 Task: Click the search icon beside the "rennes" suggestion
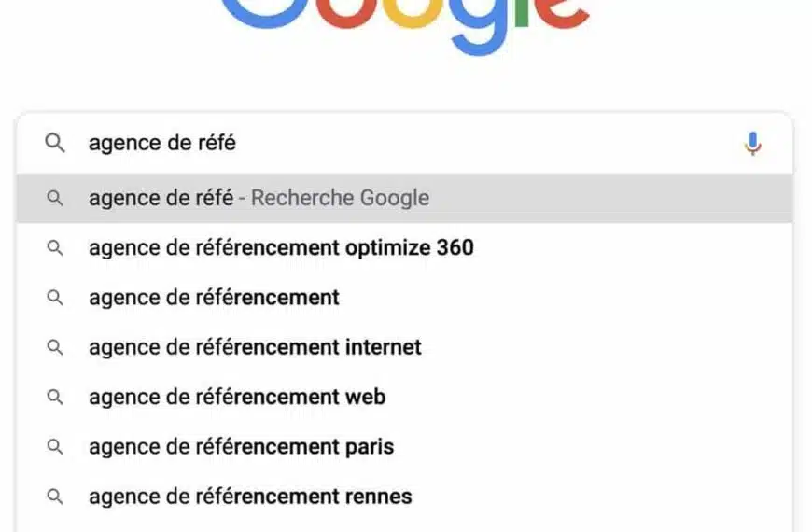point(56,496)
